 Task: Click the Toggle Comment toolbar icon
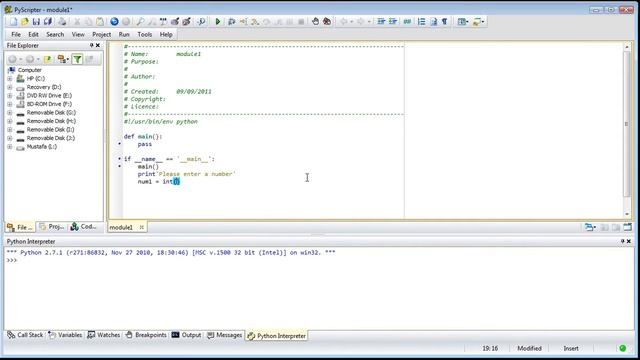[x=407, y=22]
